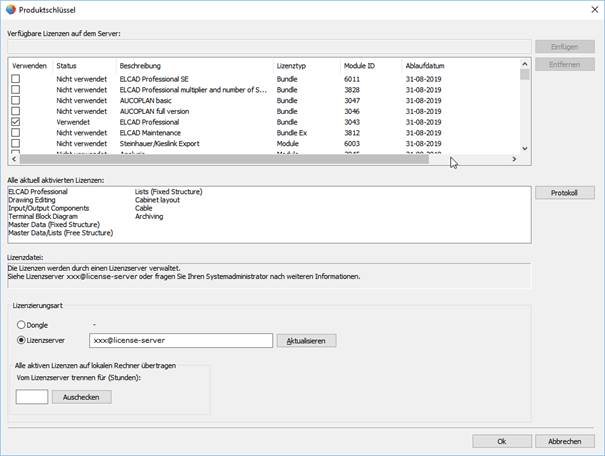Click Aktualisieren to refresh licenses
The image size is (605, 456).
click(306, 341)
